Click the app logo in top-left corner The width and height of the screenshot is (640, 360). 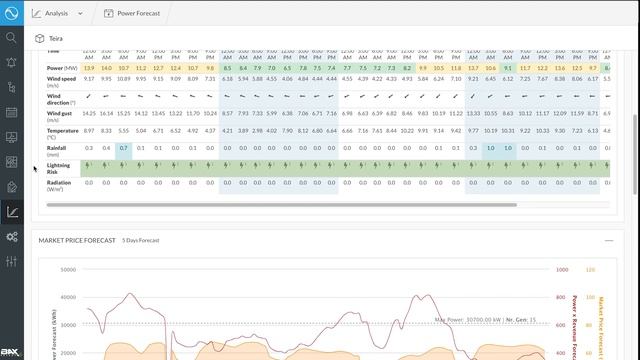(x=11, y=13)
